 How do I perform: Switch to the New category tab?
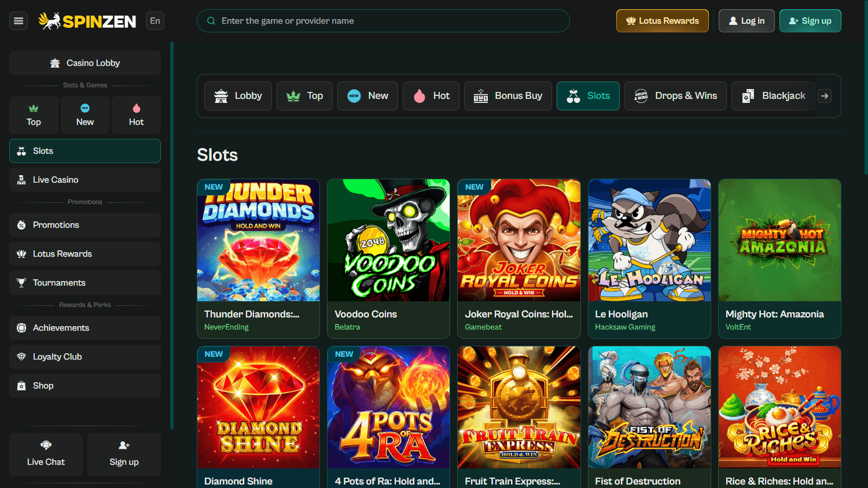(x=367, y=96)
